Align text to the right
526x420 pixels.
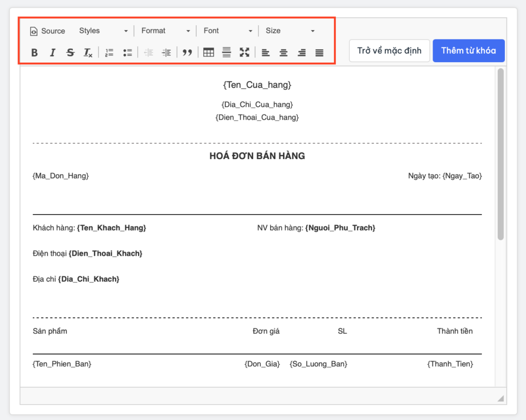302,52
